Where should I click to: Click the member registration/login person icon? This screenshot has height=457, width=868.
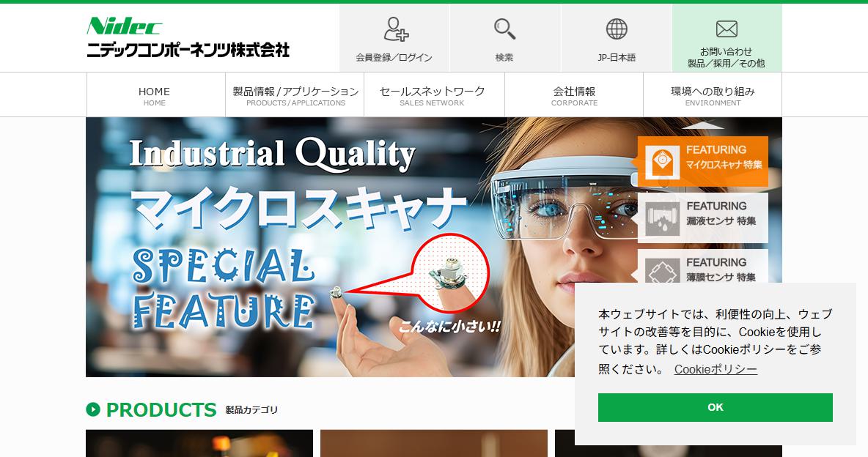(x=396, y=29)
